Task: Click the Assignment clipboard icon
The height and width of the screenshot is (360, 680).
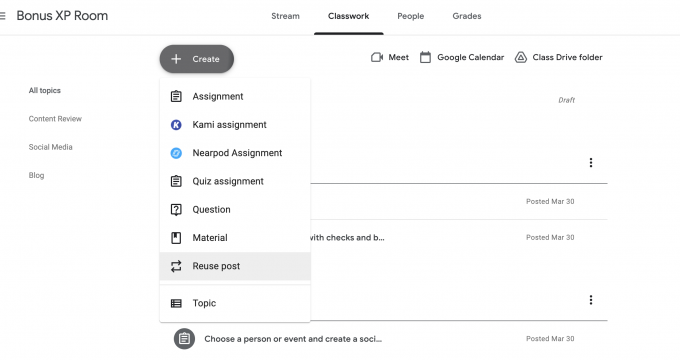Action: (x=176, y=96)
